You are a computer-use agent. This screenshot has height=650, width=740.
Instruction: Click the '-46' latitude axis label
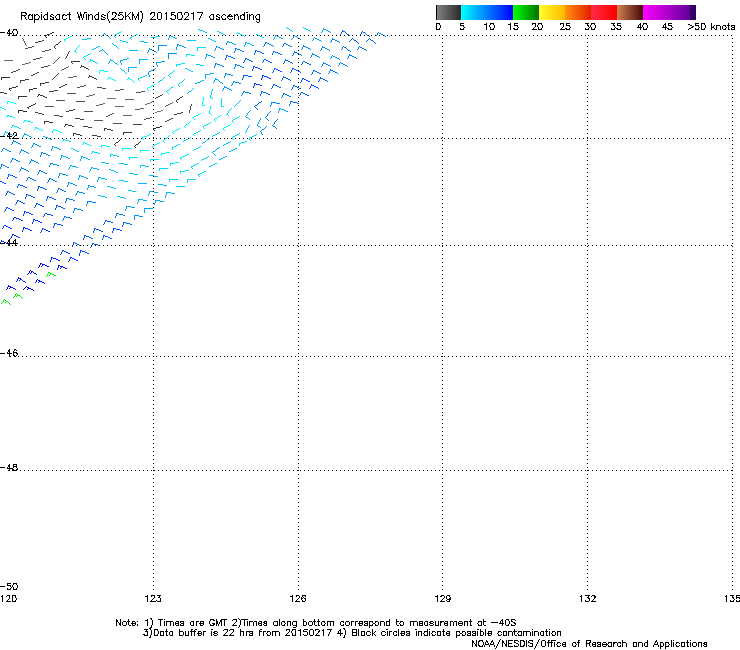coord(9,353)
